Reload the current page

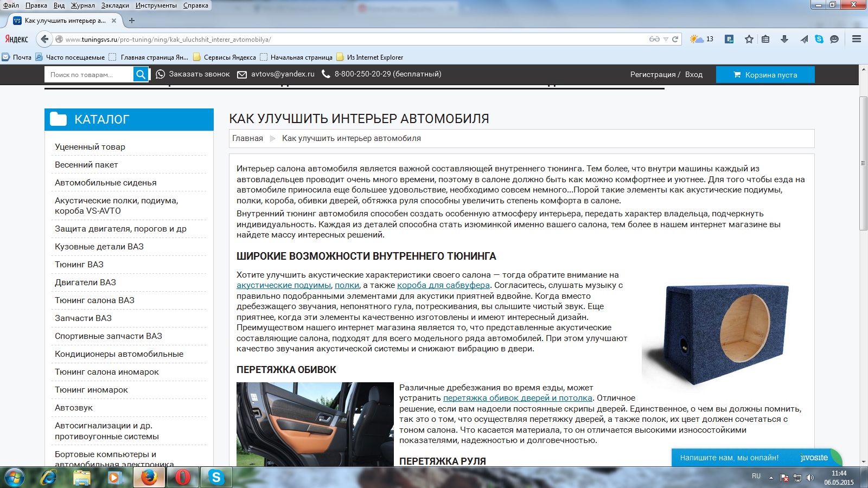[x=675, y=39]
